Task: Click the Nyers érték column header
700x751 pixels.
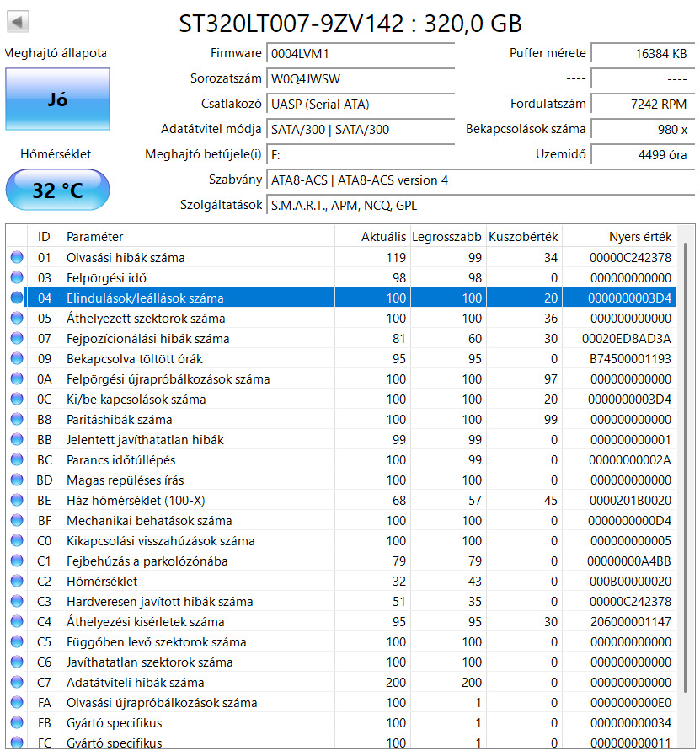Action: coord(619,237)
